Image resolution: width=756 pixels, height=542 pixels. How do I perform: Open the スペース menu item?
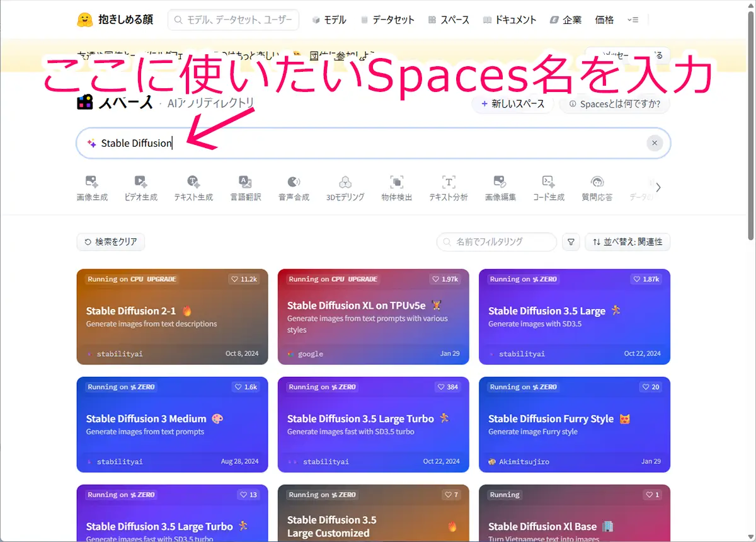(449, 20)
